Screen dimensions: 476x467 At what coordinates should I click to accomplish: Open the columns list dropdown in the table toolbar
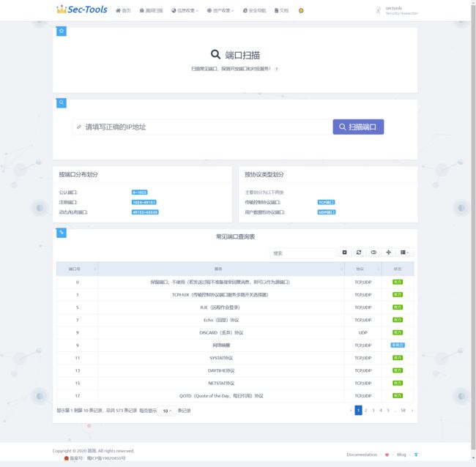(405, 253)
